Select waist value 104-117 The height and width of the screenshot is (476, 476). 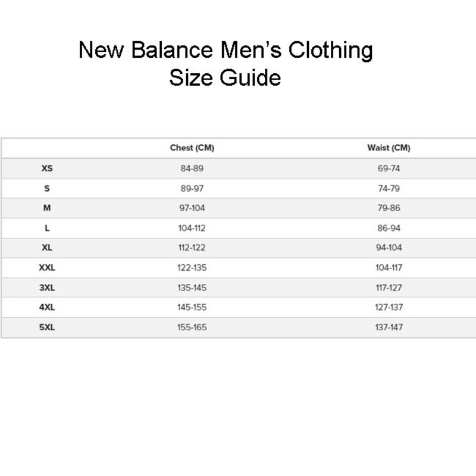[x=389, y=268]
